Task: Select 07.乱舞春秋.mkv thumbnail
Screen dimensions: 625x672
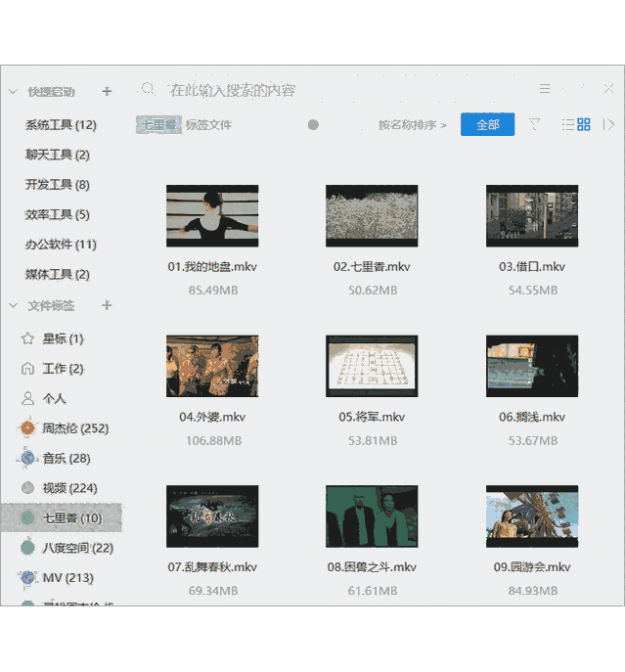Action: click(x=212, y=516)
